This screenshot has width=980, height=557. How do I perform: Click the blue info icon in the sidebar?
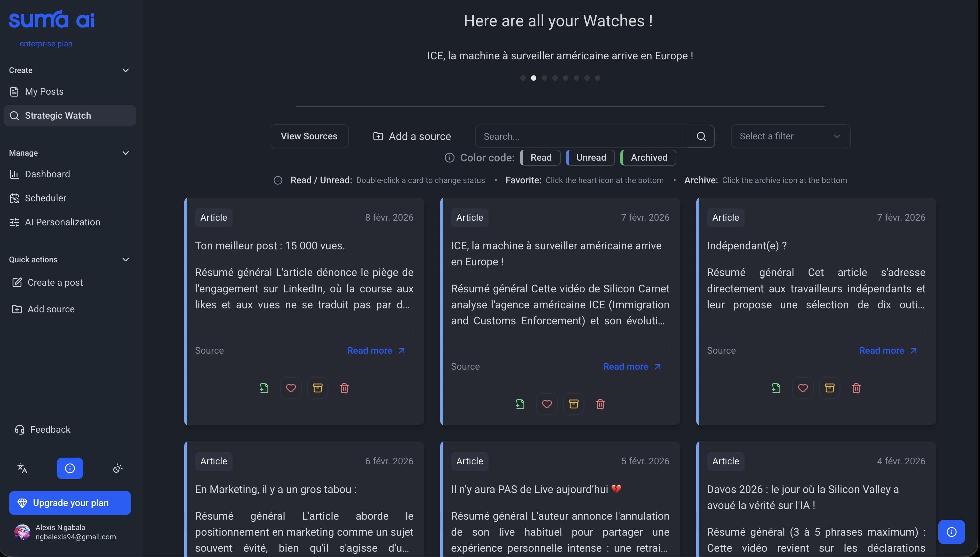point(70,468)
